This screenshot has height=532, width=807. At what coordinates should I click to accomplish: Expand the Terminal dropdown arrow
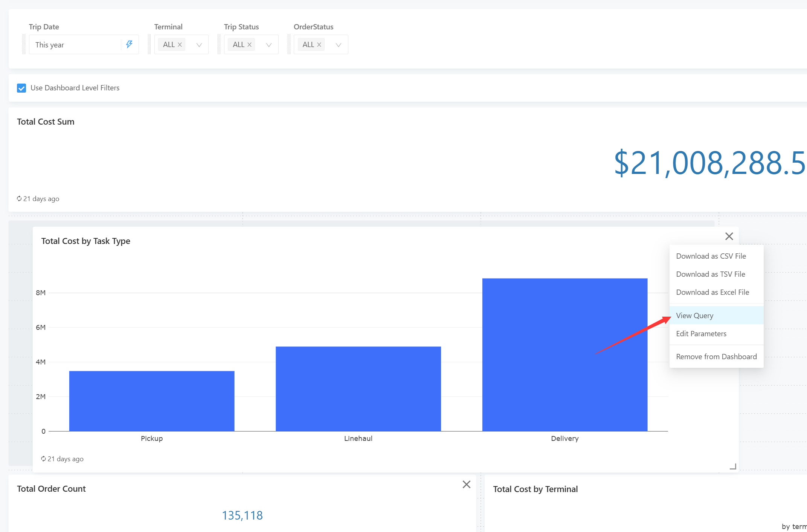pos(199,45)
